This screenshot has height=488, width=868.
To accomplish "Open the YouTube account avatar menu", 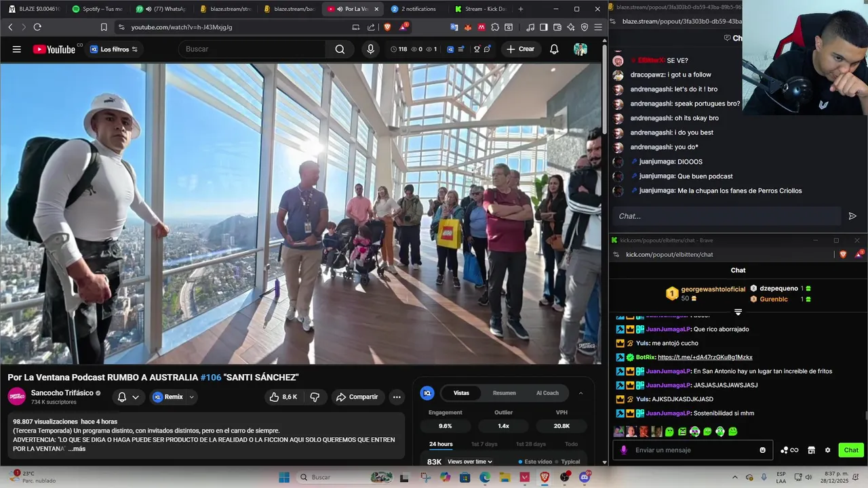I will point(580,49).
